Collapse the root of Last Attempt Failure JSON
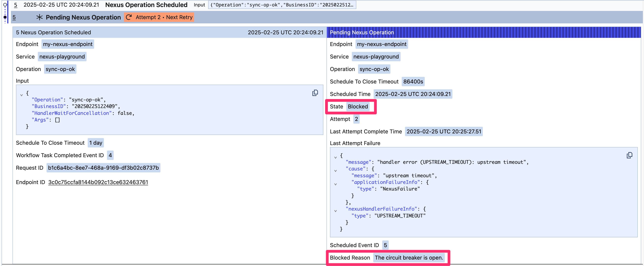 pos(335,157)
